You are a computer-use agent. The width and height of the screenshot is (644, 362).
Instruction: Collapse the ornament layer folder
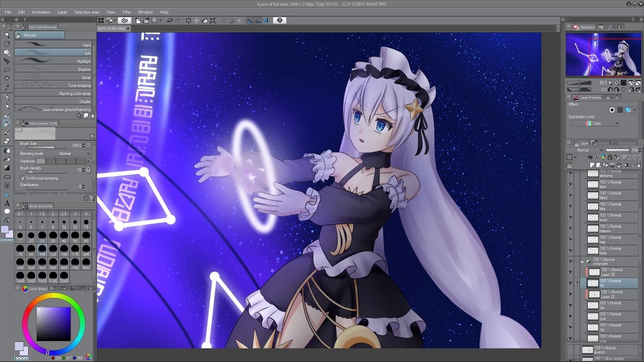pos(582,262)
